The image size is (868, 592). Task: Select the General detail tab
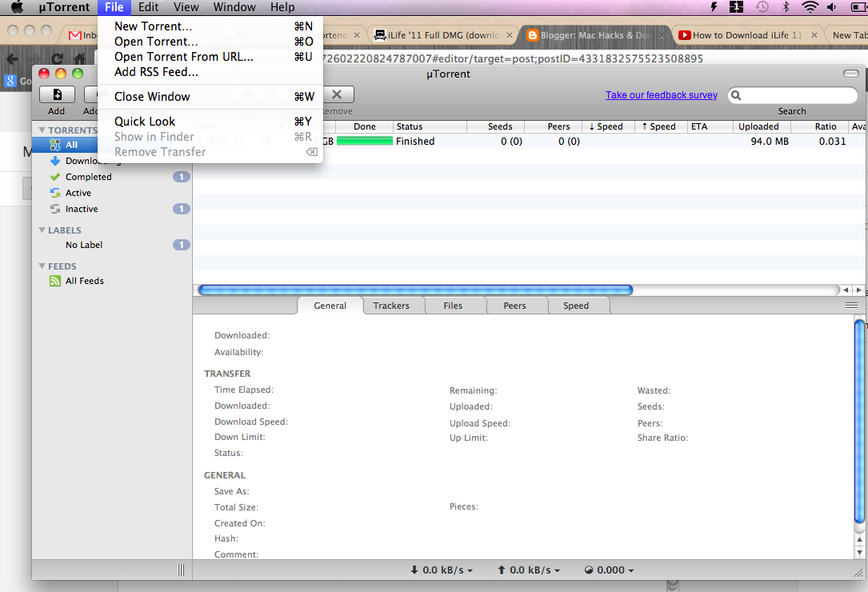(330, 306)
